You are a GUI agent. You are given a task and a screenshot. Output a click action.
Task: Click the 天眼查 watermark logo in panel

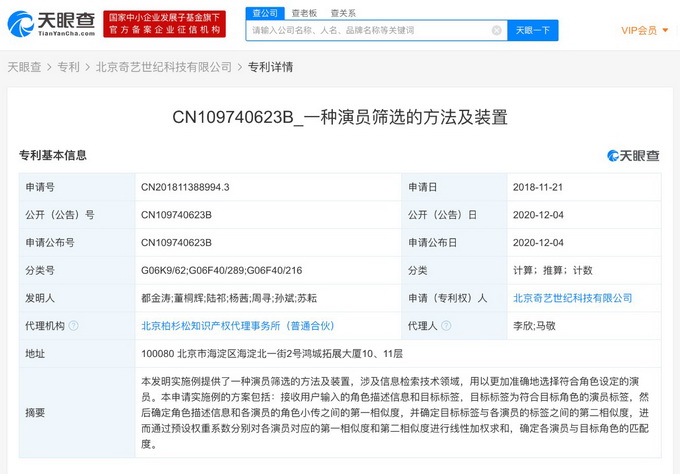[x=633, y=156]
